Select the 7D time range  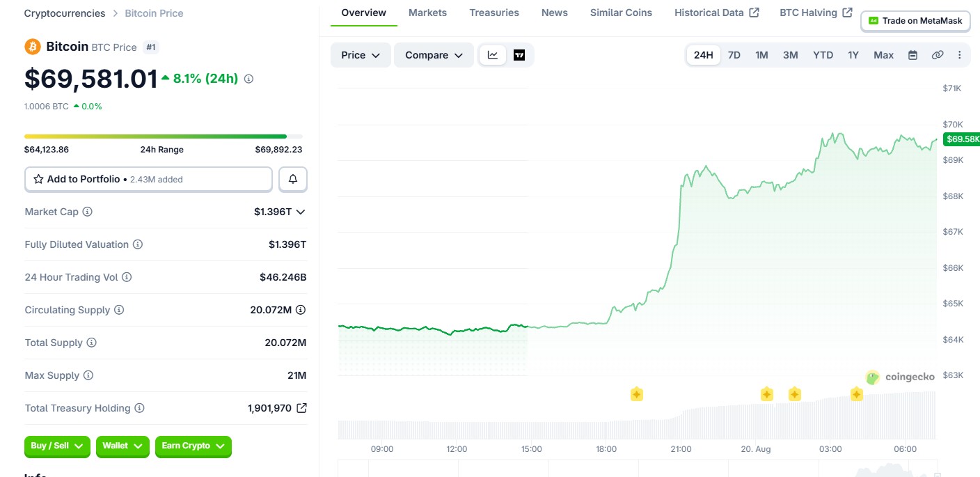pyautogui.click(x=734, y=55)
